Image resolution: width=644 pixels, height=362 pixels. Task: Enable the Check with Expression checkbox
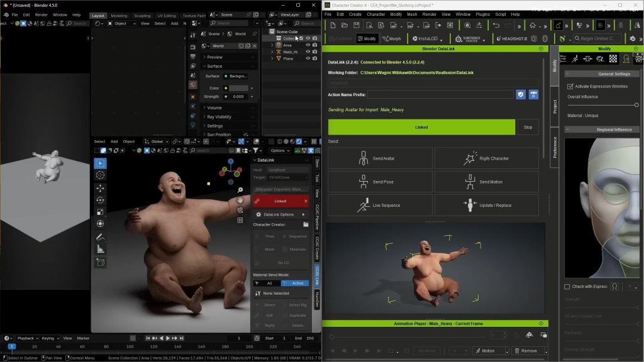(x=568, y=287)
